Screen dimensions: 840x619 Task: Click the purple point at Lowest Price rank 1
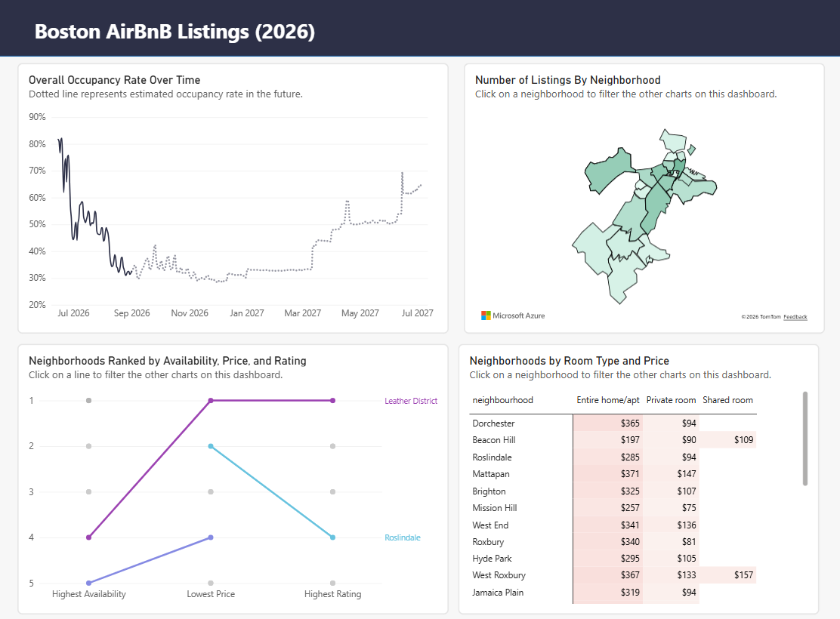[211, 401]
